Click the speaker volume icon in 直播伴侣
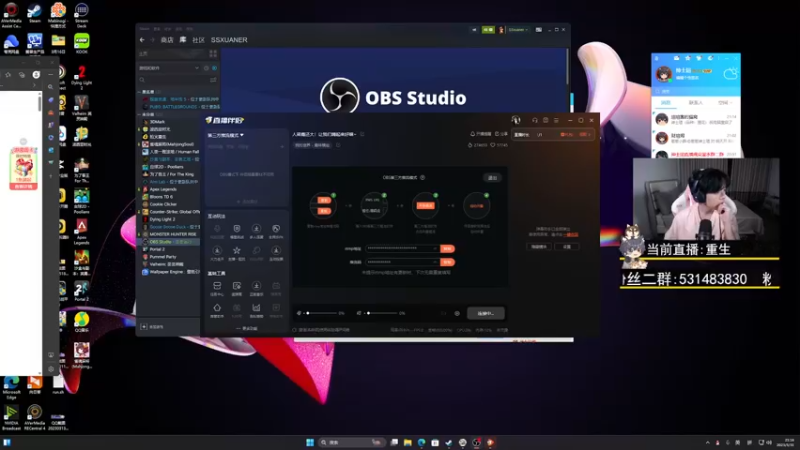Screen dimensions: 800x450 point(359,313)
